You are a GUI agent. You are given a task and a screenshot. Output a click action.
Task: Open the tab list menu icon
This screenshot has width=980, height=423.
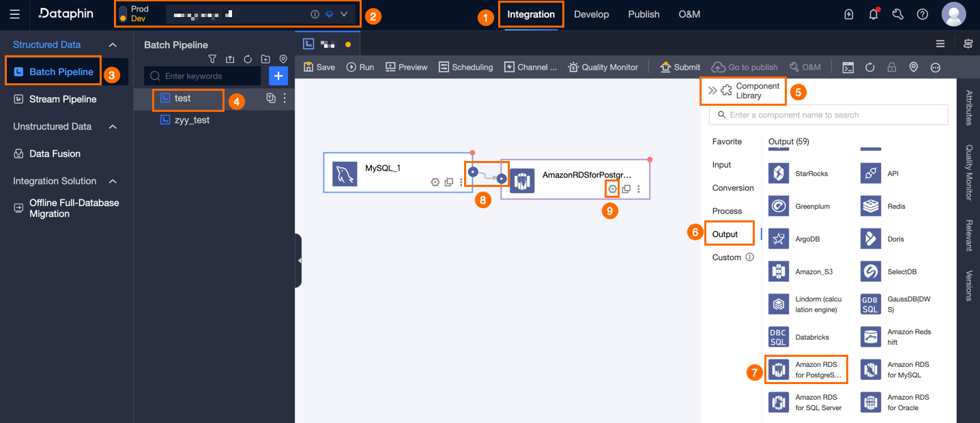(x=940, y=44)
